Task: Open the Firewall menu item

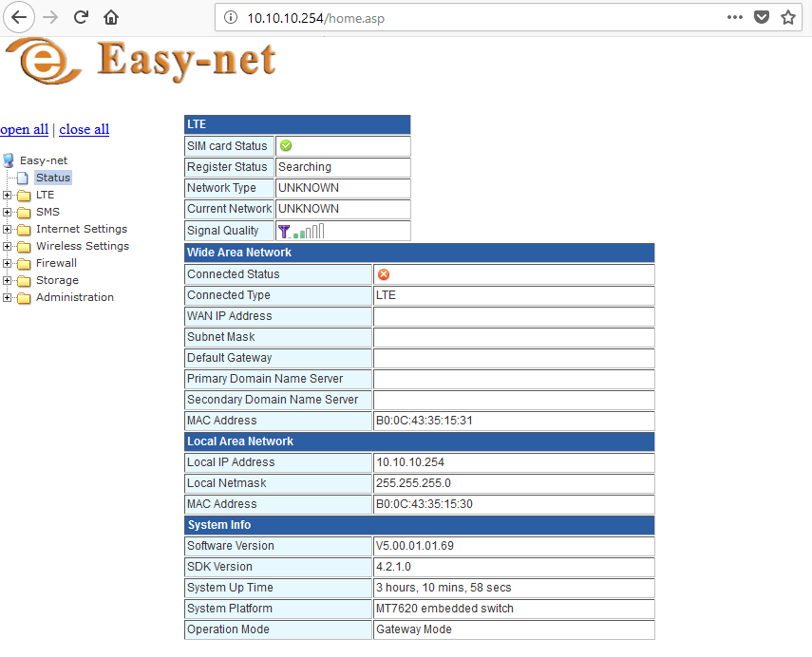Action: click(56, 263)
